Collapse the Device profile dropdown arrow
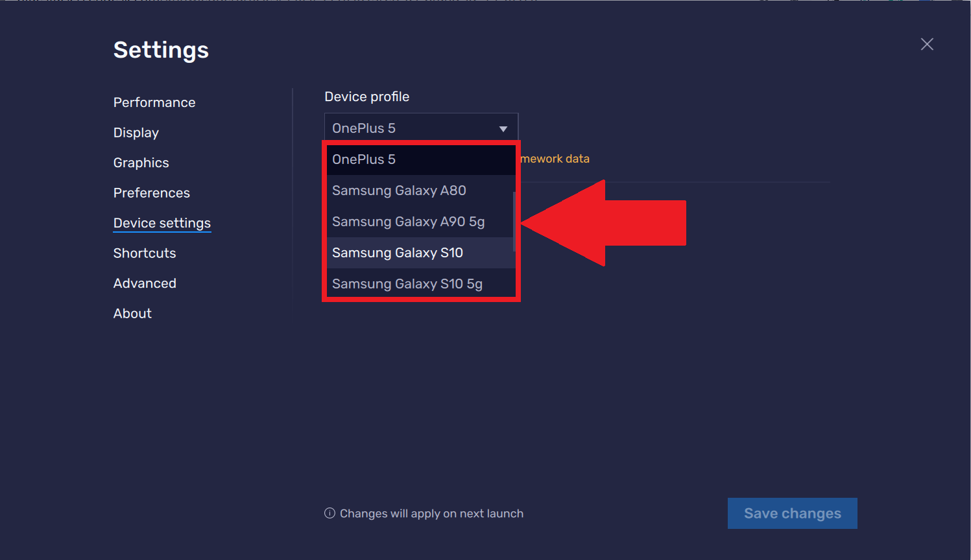 503,128
